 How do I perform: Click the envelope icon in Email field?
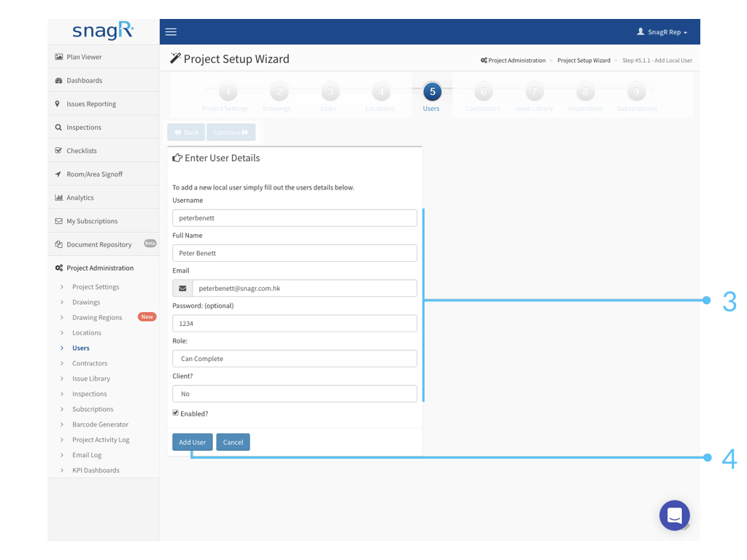coord(182,289)
